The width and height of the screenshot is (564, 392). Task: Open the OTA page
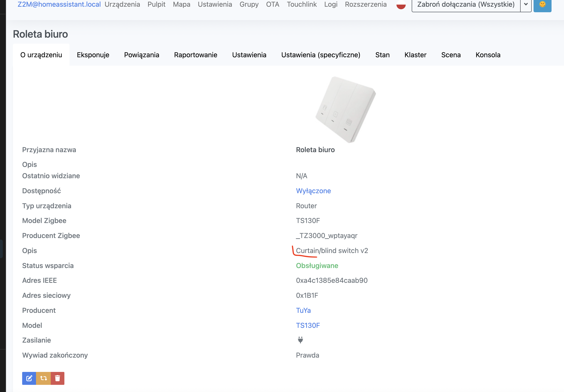pos(273,4)
